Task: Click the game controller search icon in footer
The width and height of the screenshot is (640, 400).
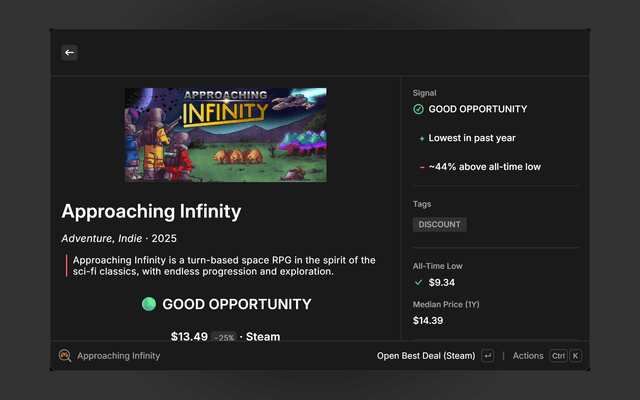Action: click(x=65, y=356)
